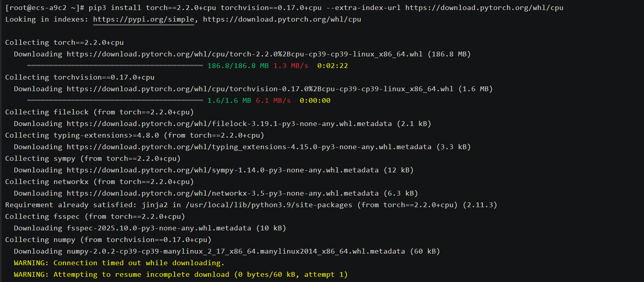Click the 'Collecting torchvision==0.17.0+cpu' line
The image size is (644, 282).
pos(80,78)
